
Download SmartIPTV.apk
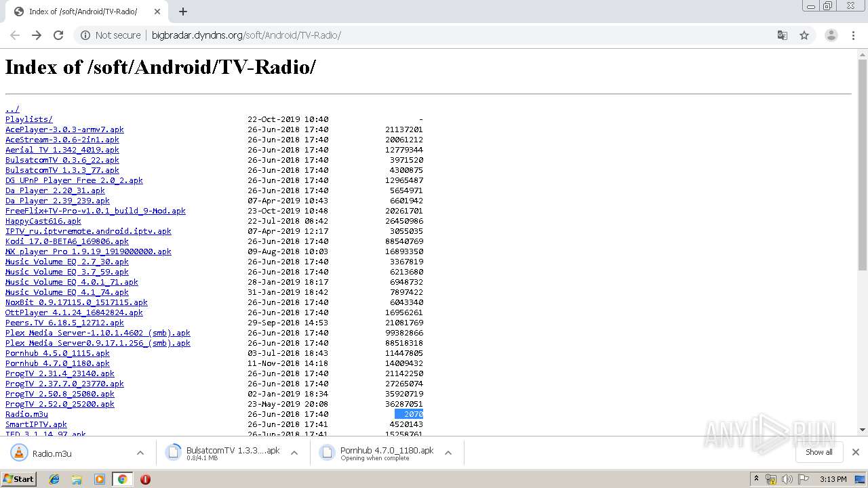coord(36,424)
